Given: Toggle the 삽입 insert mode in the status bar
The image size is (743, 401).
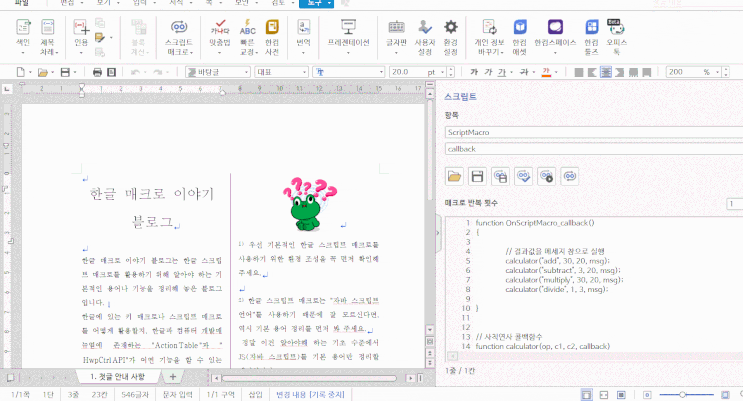Looking at the screenshot, I should coord(256,395).
